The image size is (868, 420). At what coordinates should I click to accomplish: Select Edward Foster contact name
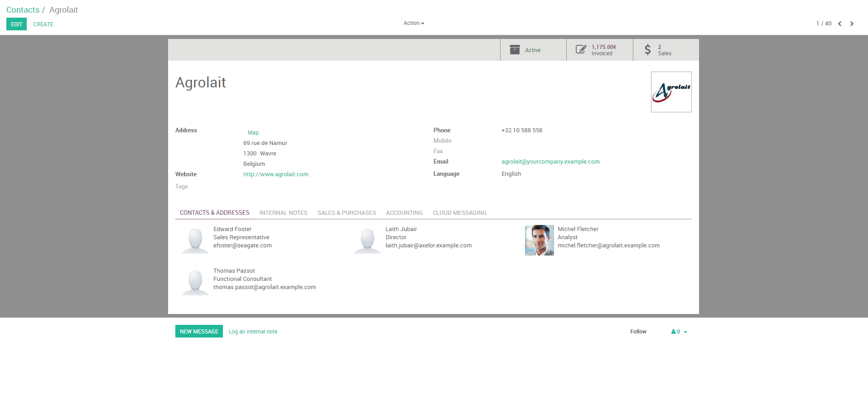(x=232, y=229)
